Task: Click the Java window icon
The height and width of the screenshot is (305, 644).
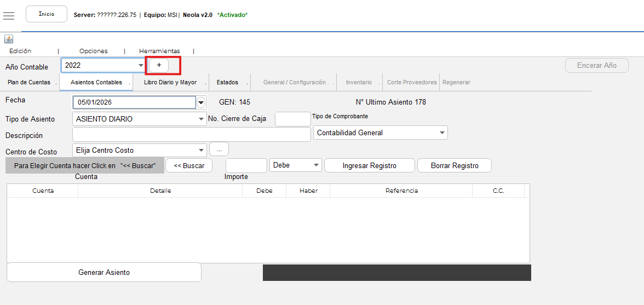Action: click(9, 39)
